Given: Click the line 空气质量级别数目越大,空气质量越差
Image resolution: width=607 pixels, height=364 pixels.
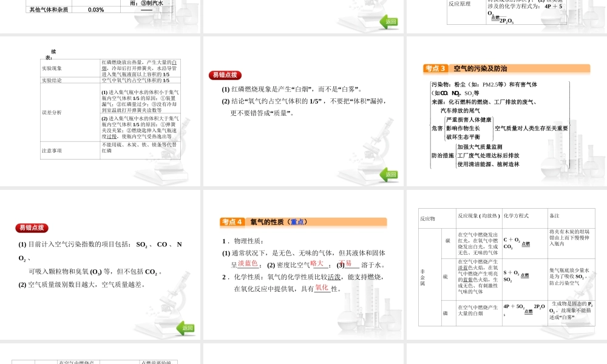Looking at the screenshot, I should (x=81, y=285).
